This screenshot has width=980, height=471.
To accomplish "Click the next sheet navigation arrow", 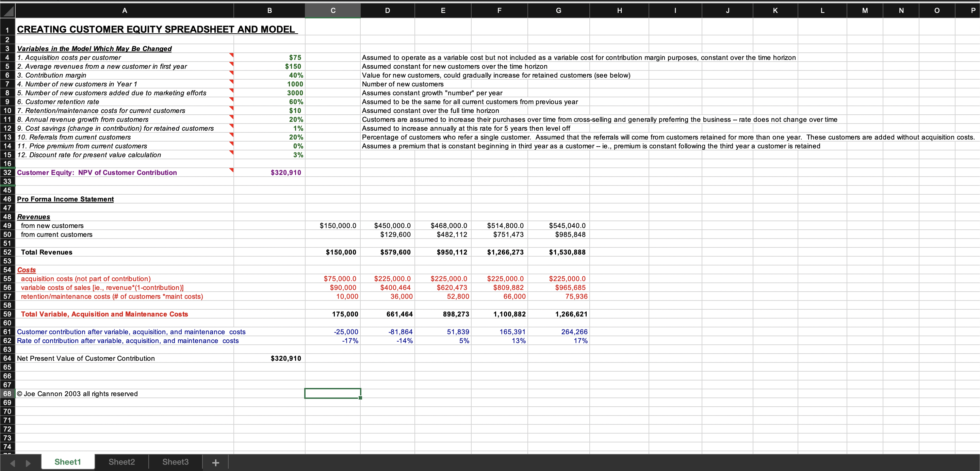I will pyautogui.click(x=28, y=463).
